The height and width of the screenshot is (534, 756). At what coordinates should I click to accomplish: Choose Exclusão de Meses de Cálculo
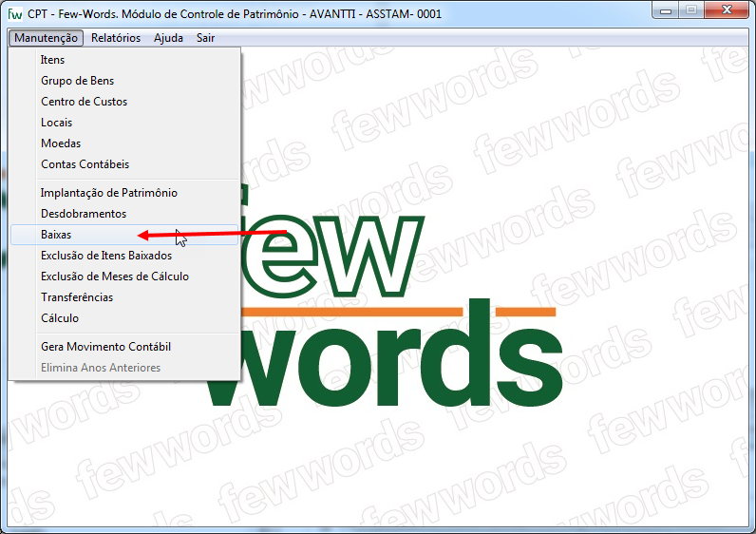(124, 277)
